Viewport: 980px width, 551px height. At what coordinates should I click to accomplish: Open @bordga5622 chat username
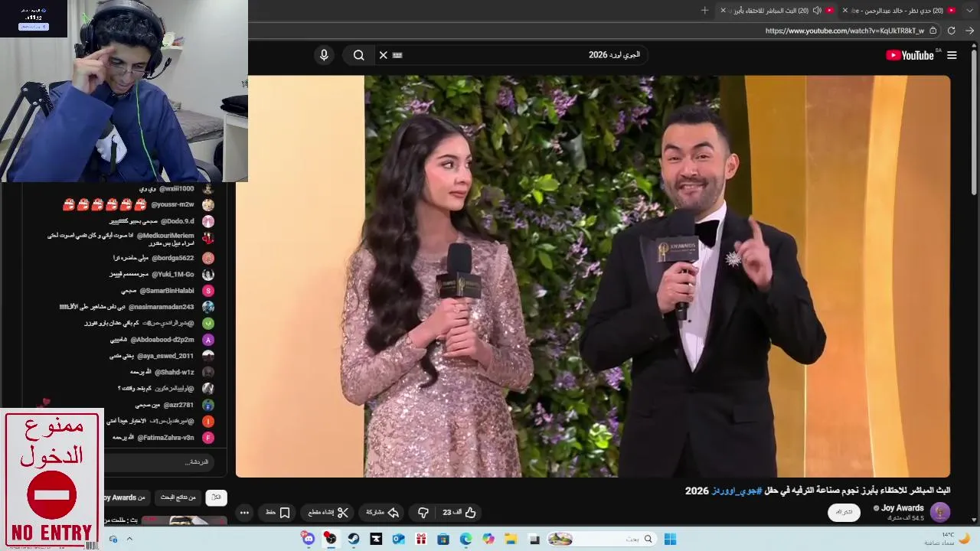(x=173, y=258)
